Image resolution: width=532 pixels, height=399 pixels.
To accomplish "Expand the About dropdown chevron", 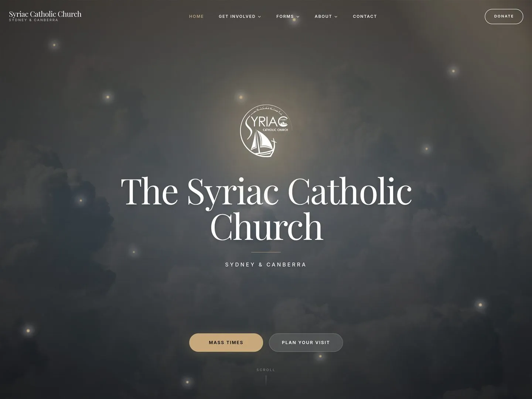I will (x=336, y=17).
